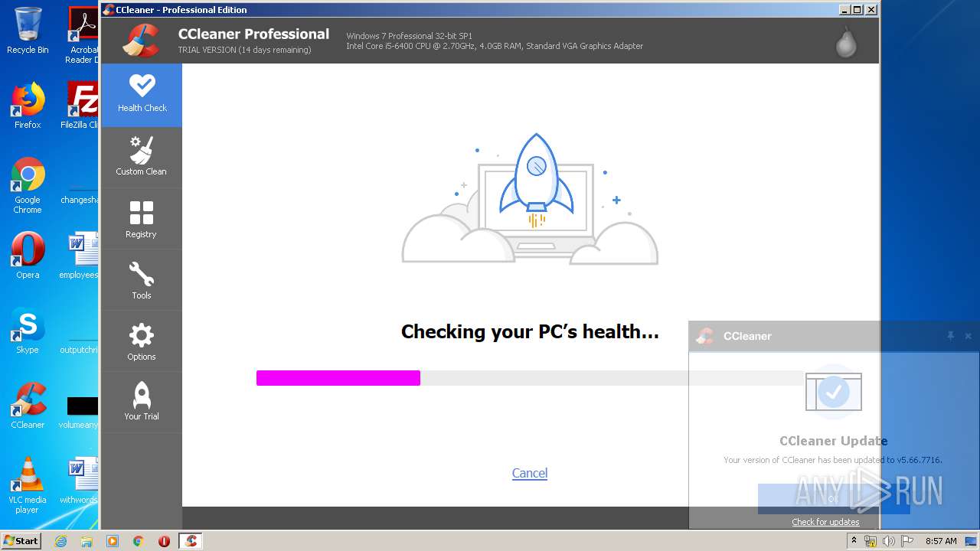This screenshot has height=551, width=980.
Task: Open the Custom Clean section
Action: [142, 157]
